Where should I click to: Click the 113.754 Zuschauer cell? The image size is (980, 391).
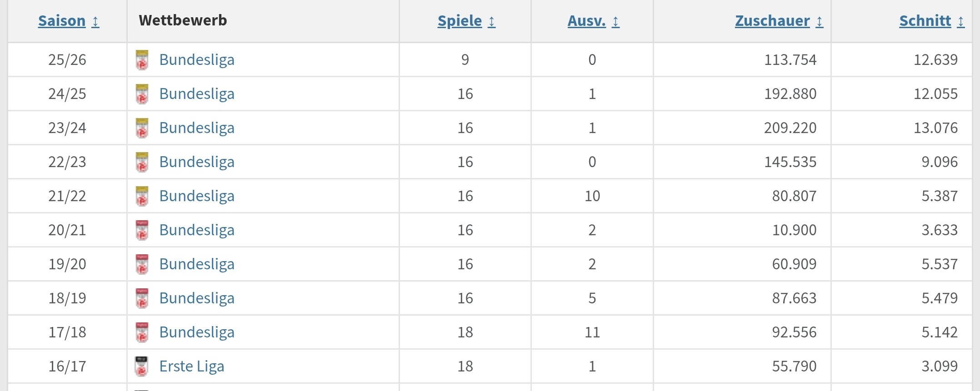tap(790, 60)
